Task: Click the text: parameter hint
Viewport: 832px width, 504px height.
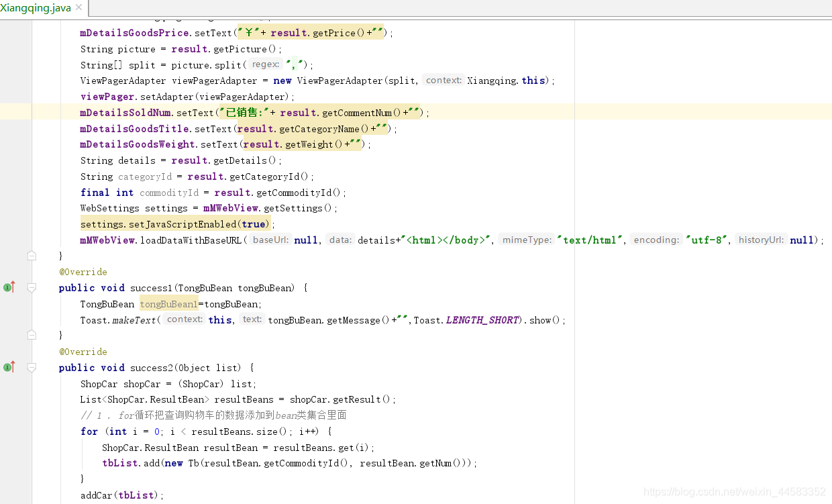Action: [252, 319]
